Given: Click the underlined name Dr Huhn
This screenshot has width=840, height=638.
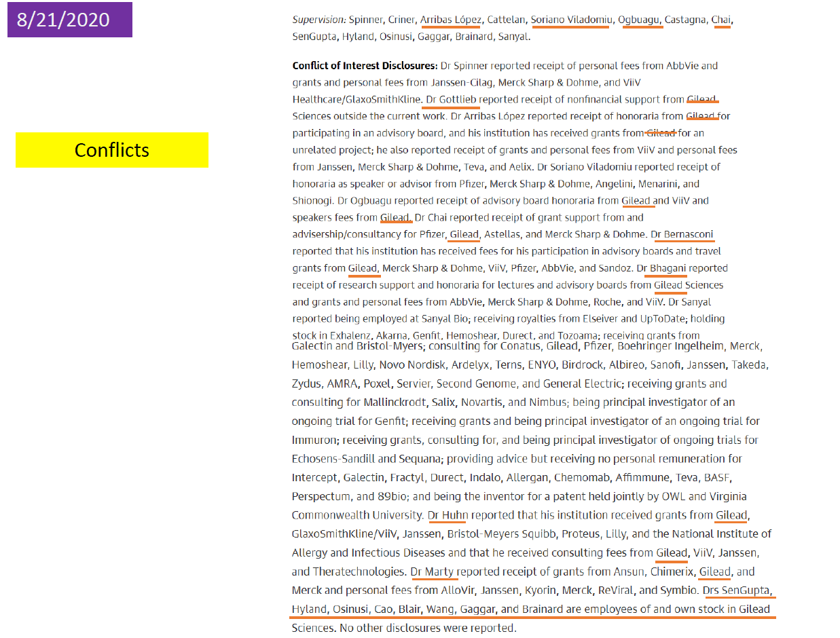Looking at the screenshot, I should click(448, 515).
